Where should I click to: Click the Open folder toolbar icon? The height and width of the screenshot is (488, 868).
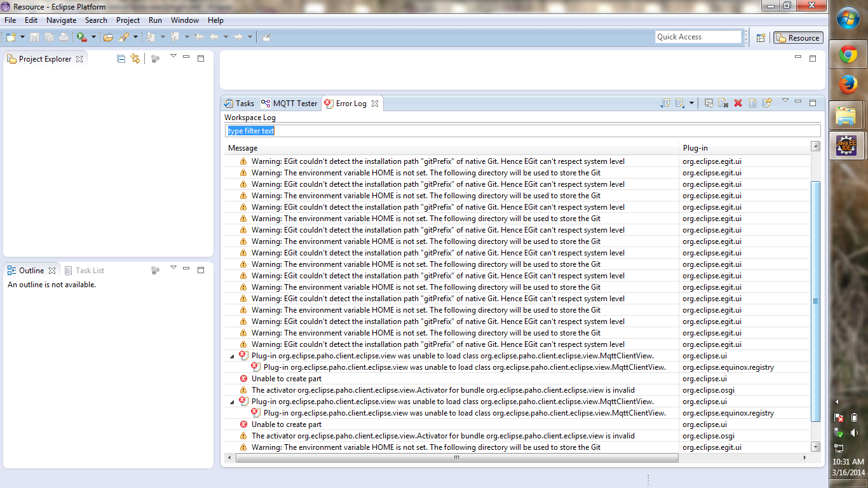[108, 37]
